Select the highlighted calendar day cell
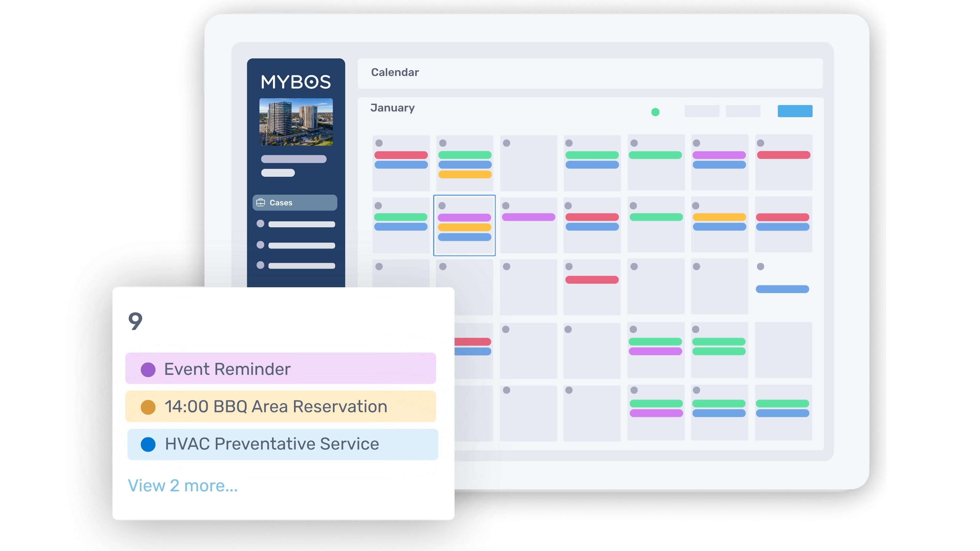This screenshot has height=551, width=980. (464, 225)
